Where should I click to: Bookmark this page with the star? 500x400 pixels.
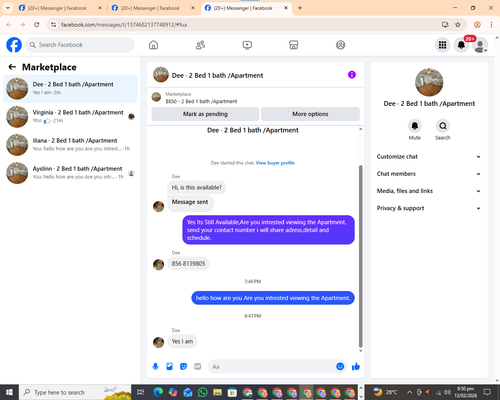[458, 25]
